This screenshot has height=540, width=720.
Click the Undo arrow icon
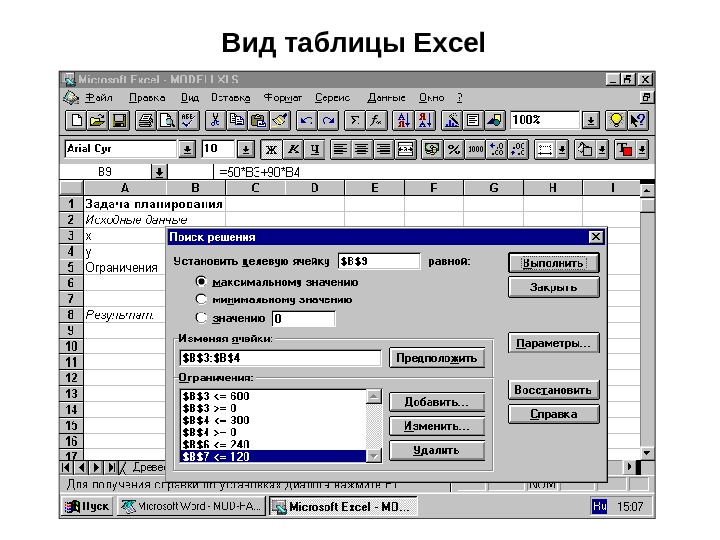[306, 121]
